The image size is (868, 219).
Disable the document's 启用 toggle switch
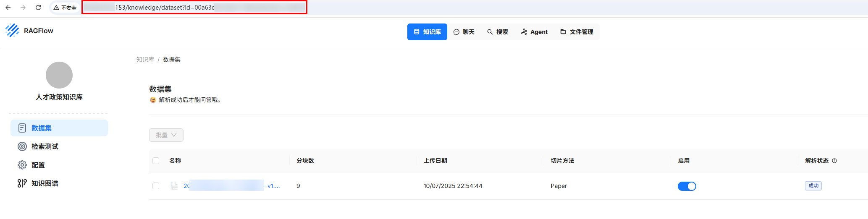click(x=687, y=186)
